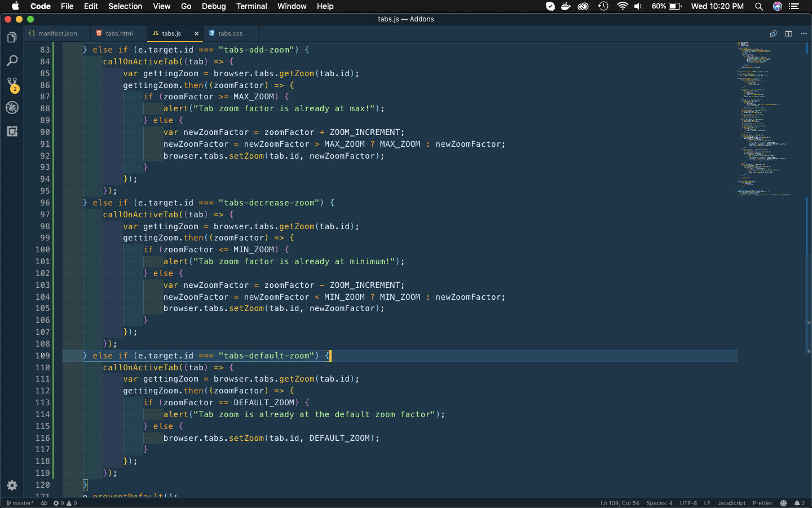
Task: Select language mode JavaScript in status bar
Action: (731, 503)
